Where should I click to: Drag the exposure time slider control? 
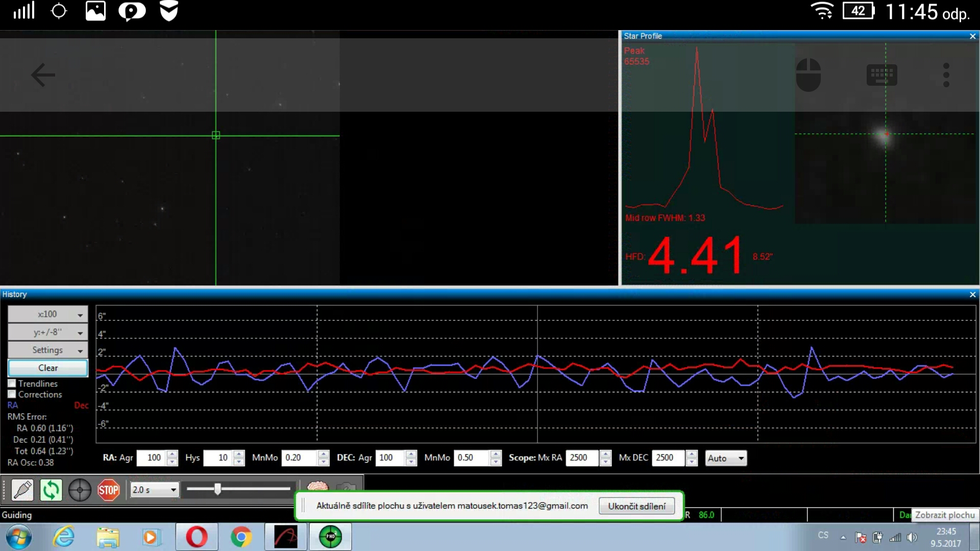[217, 489]
